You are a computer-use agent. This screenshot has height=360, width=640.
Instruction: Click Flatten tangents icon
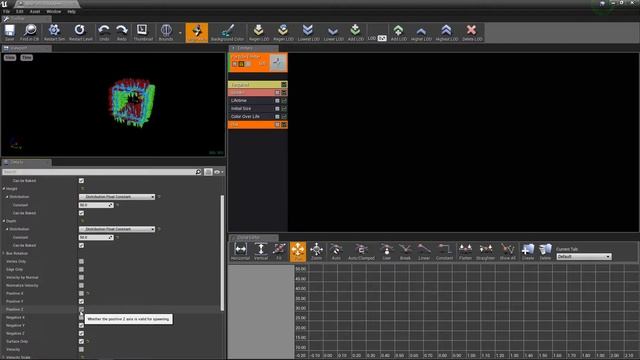click(x=465, y=251)
